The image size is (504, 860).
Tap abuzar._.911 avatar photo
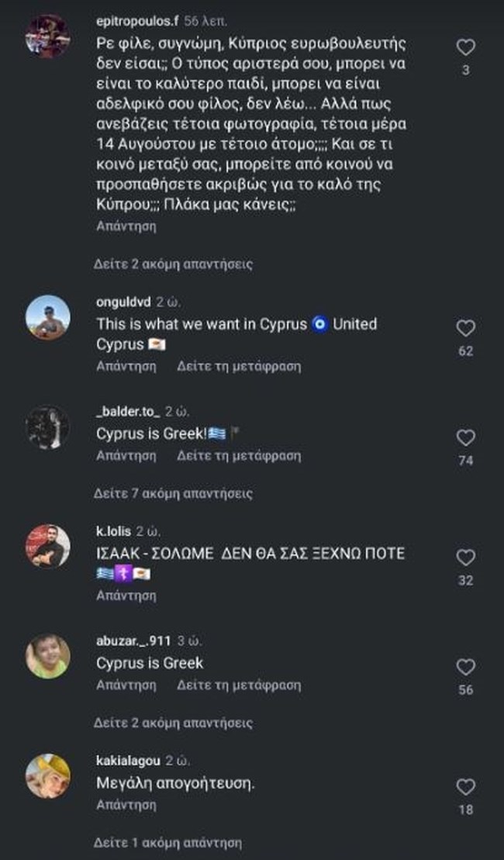pyautogui.click(x=48, y=656)
